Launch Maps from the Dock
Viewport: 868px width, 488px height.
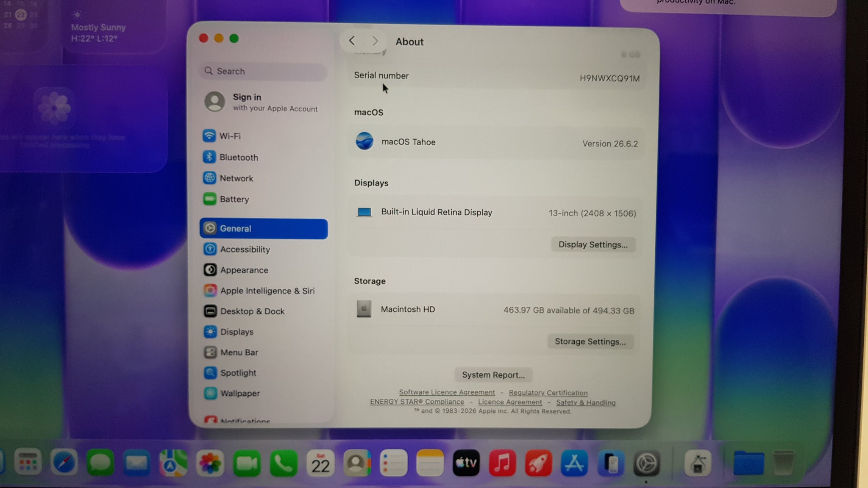(173, 463)
